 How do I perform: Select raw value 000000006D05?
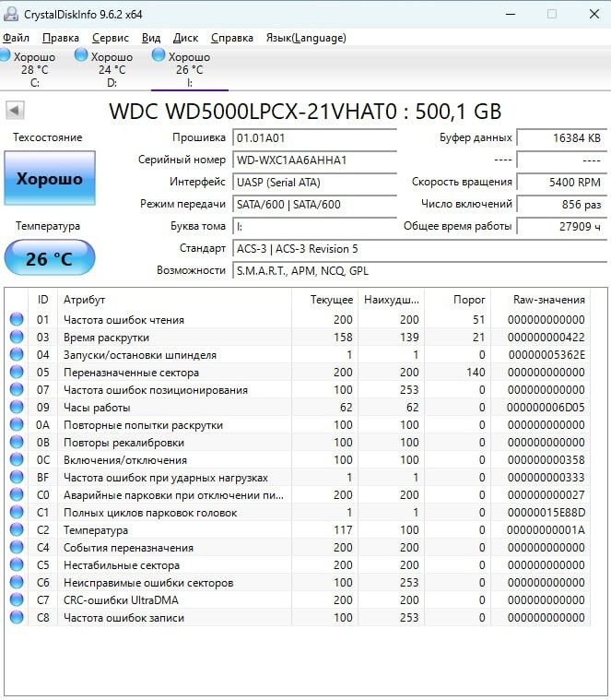click(x=546, y=407)
